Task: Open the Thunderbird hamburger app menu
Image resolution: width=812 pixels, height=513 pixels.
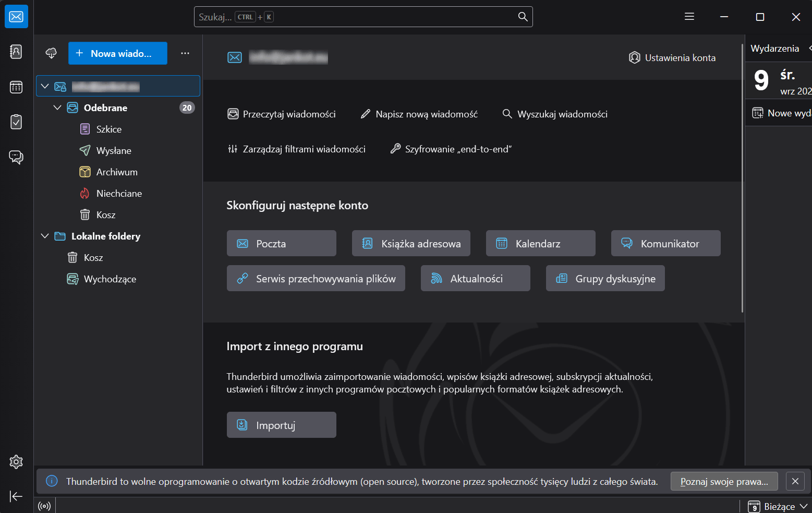Action: 689,17
